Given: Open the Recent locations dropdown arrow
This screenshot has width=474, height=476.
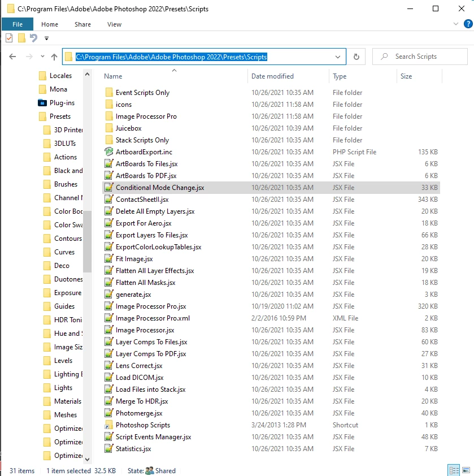Looking at the screenshot, I should 42,57.
